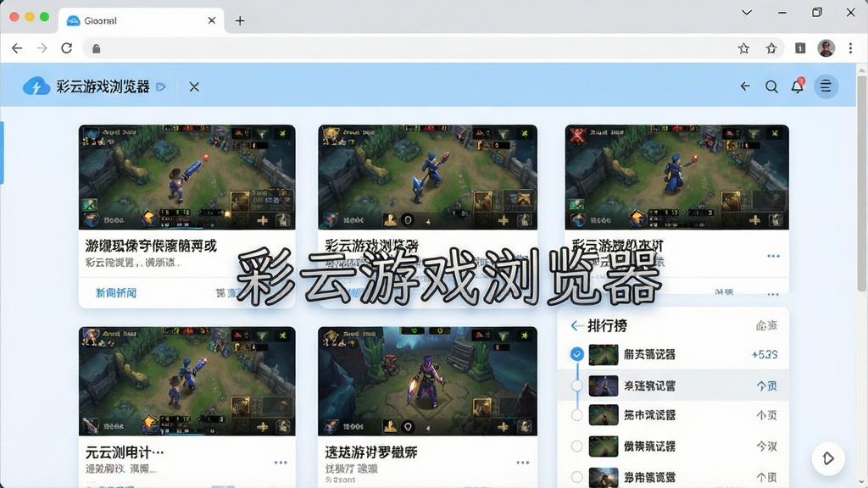Open the highlighted second ranking row thumbnail
This screenshot has height=488, width=868.
pyautogui.click(x=604, y=385)
